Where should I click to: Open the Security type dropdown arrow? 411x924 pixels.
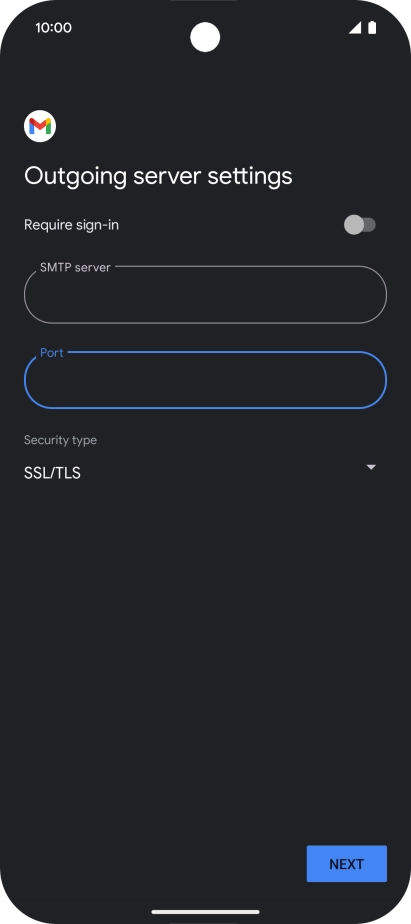pyautogui.click(x=371, y=467)
